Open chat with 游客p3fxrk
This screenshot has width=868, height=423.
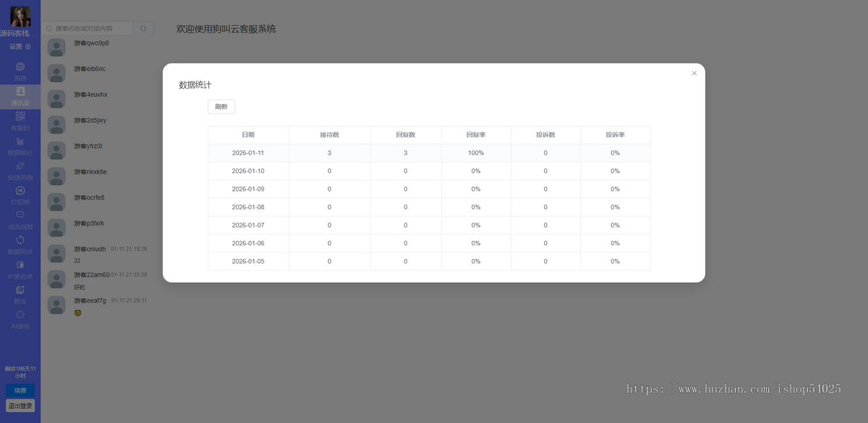click(x=98, y=228)
